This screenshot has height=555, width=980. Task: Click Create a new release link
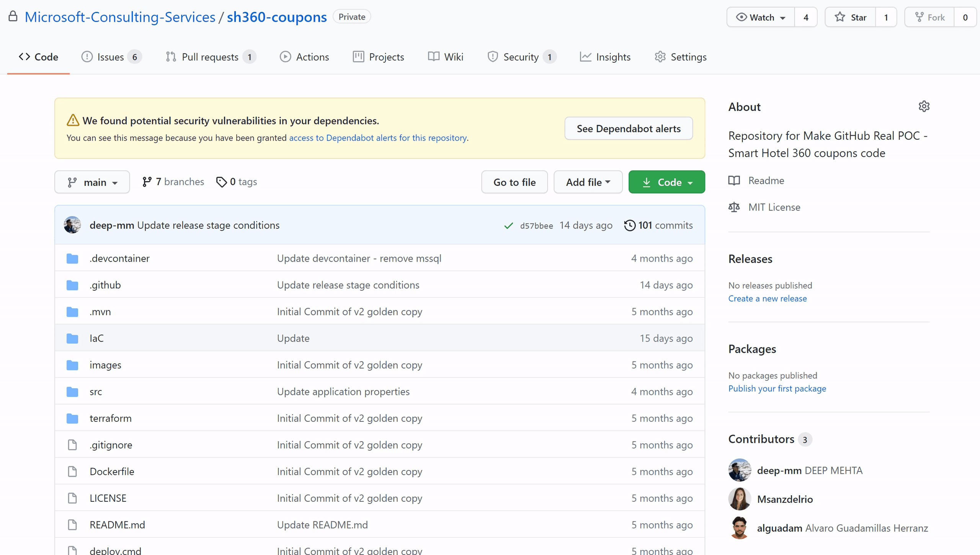coord(767,299)
